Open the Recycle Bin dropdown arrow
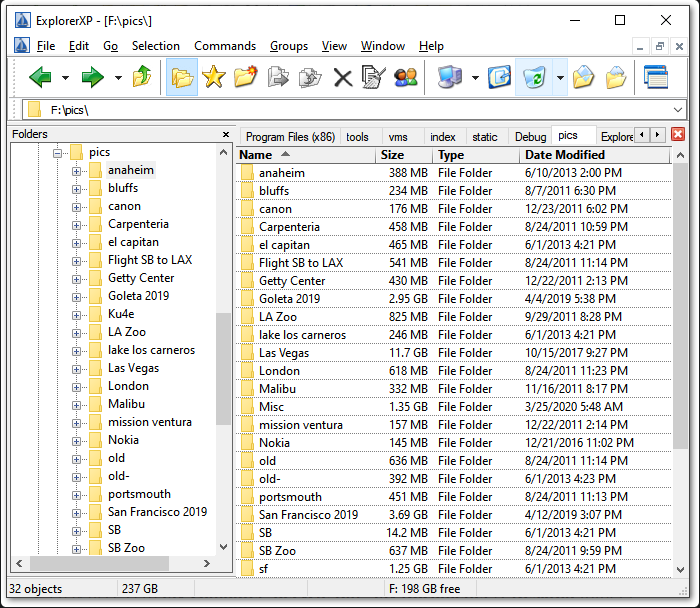 point(560,78)
